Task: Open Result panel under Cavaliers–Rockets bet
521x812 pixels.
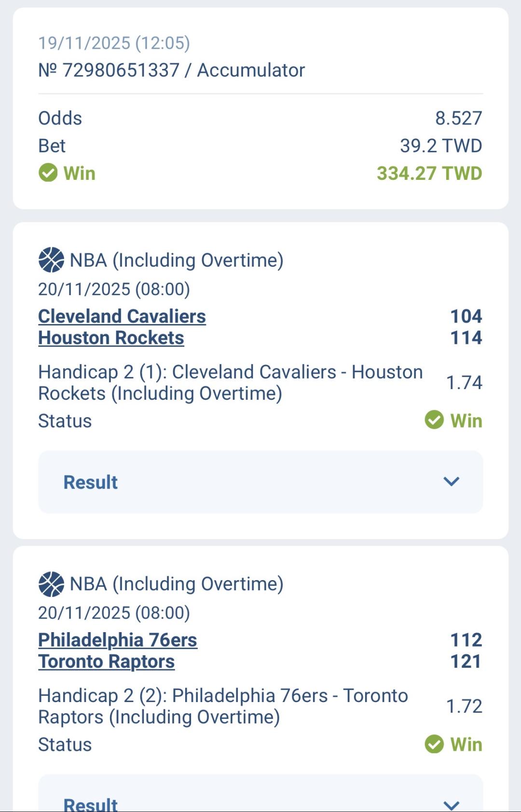Action: click(91, 482)
